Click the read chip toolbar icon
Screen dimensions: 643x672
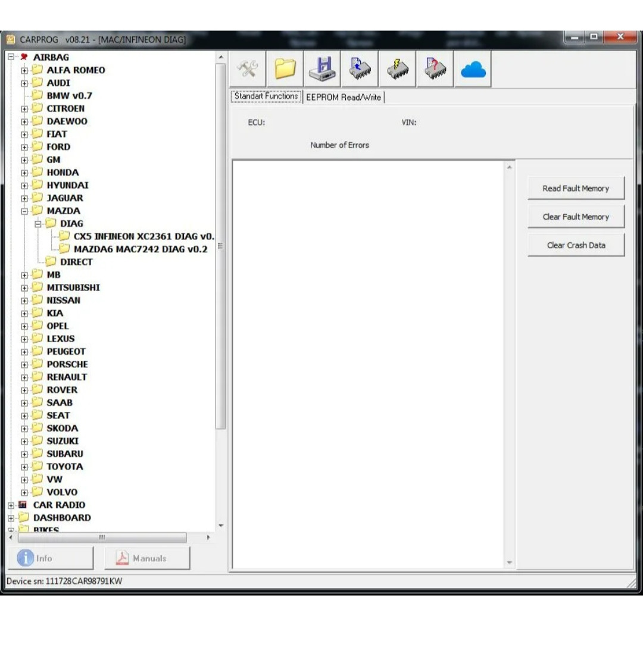tap(360, 69)
